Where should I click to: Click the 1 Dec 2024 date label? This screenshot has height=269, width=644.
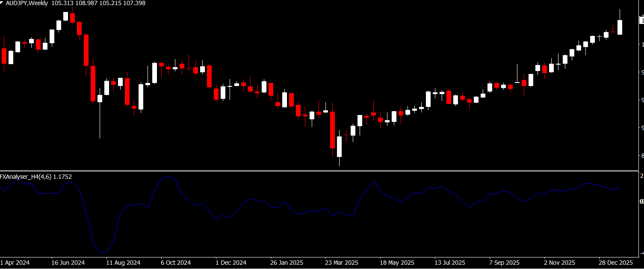pos(231,263)
